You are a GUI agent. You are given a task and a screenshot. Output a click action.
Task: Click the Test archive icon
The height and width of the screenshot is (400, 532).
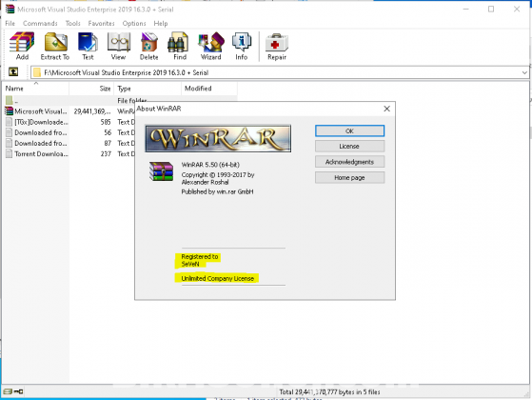(88, 42)
